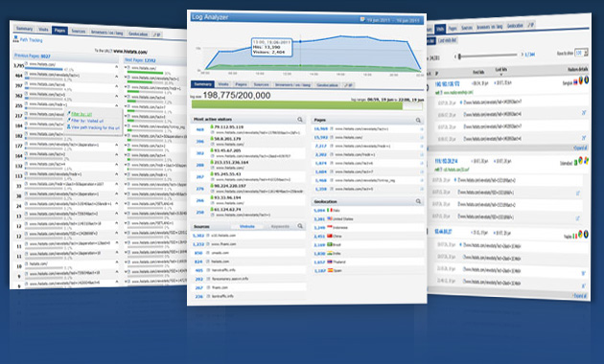This screenshot has height=364, width=604.
Task: Expand caret on the 362 previous pages row
Action: [x=116, y=96]
